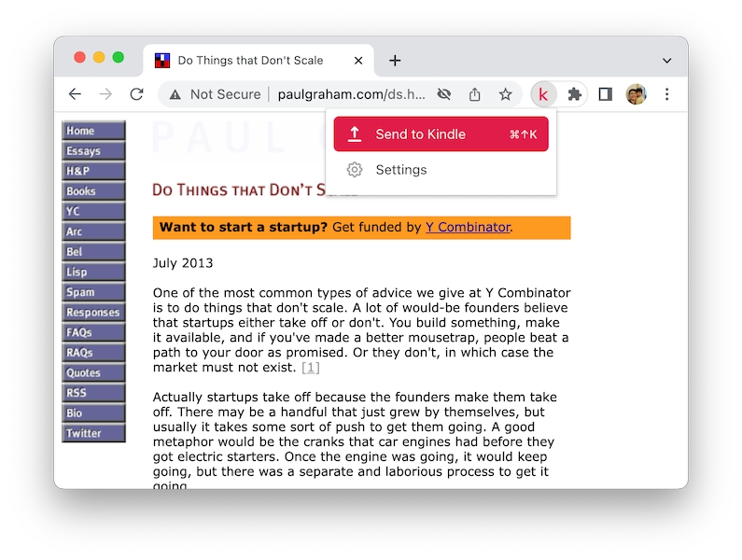Reload the page
This screenshot has width=742, height=560.
[136, 94]
